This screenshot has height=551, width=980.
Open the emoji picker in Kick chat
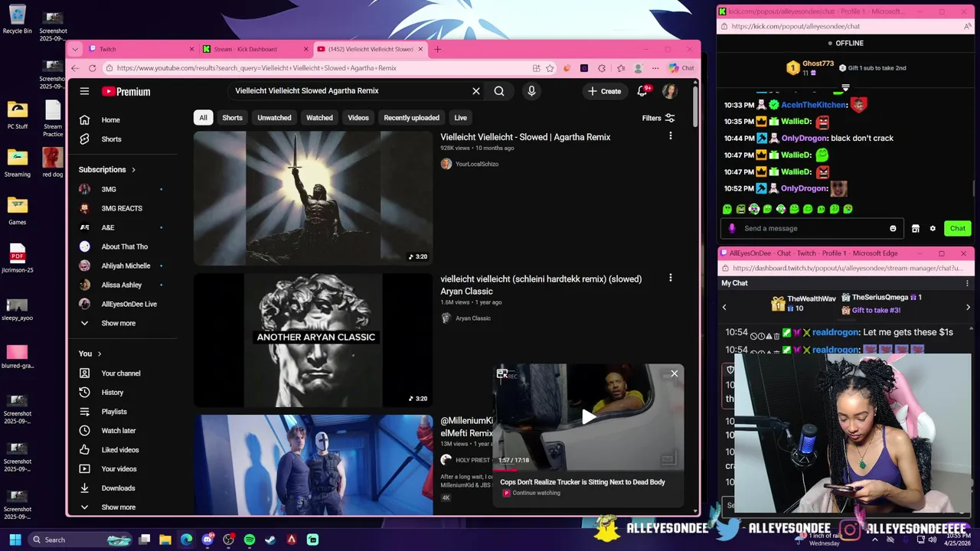coord(893,228)
